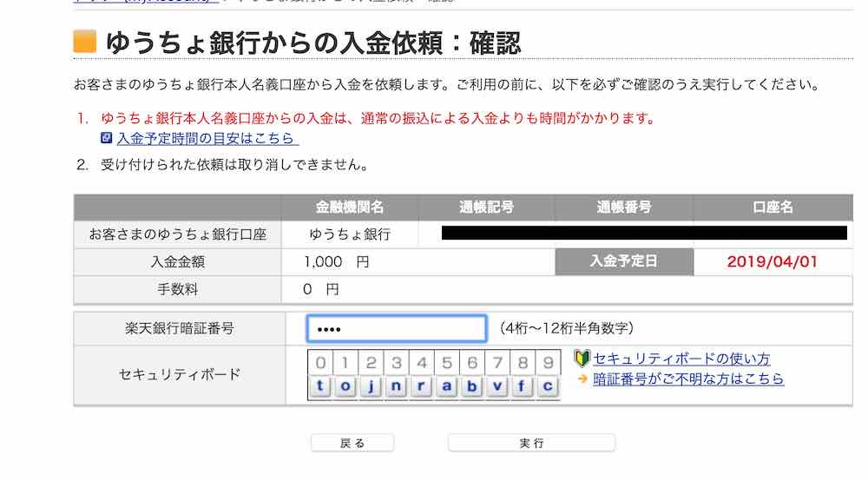This screenshot has height=481, width=868.
Task: Click security board key 'o'
Action: click(x=345, y=386)
